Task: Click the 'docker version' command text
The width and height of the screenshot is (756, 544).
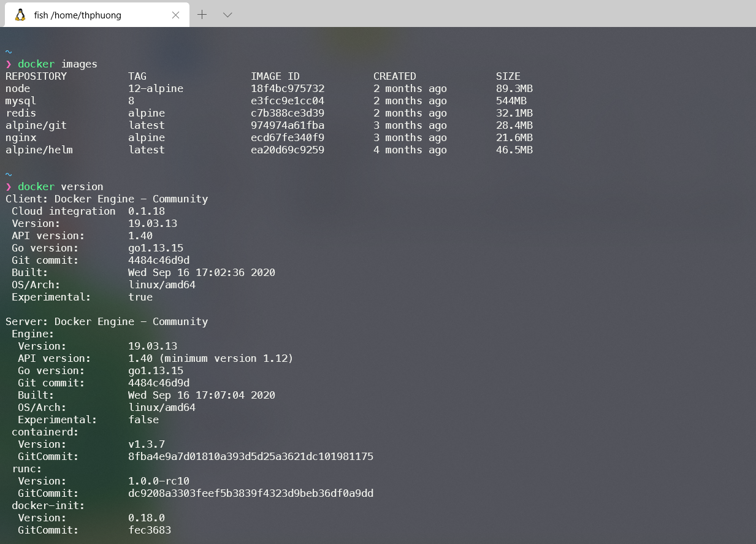Action: [61, 186]
